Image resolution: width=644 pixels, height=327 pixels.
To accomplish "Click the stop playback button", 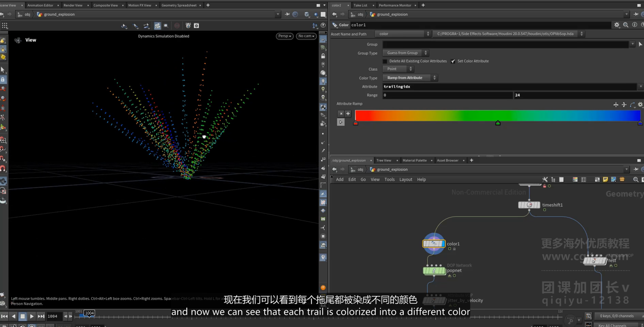I will coord(22,316).
